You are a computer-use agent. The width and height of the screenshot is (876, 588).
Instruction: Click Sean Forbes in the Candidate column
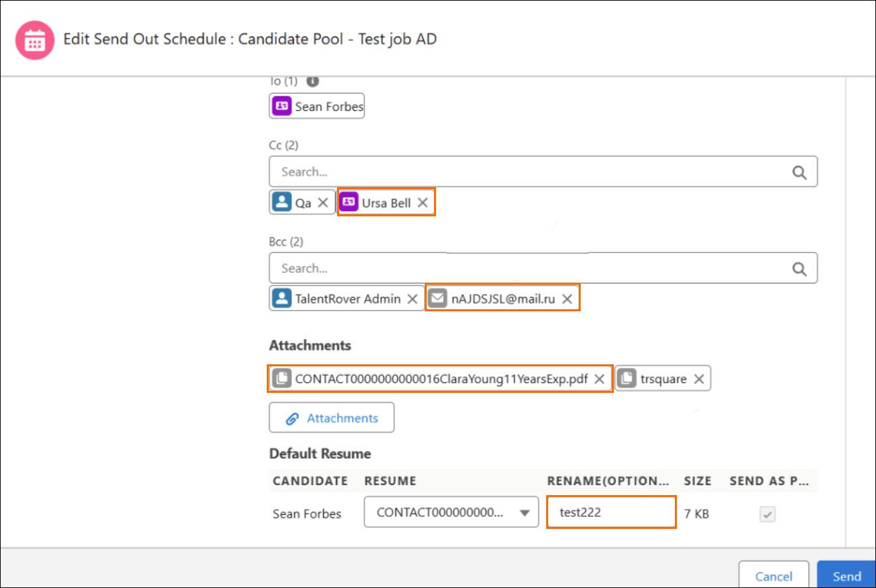pos(307,514)
